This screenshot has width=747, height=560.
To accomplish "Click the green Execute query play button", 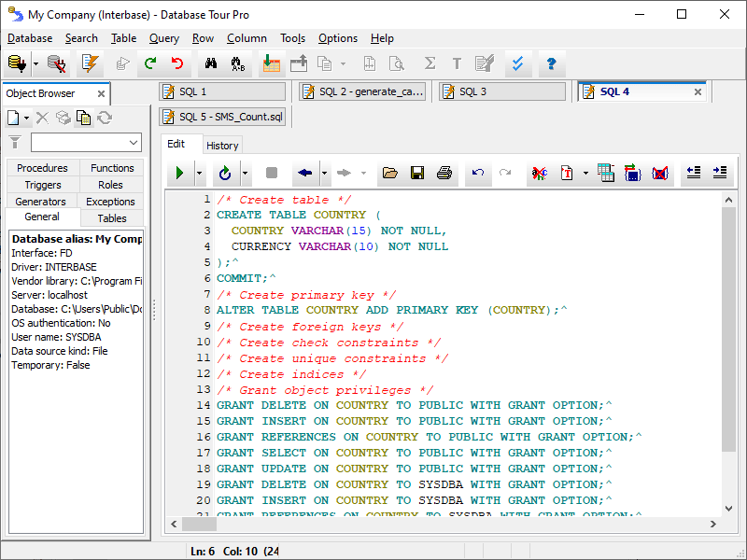I will click(179, 173).
